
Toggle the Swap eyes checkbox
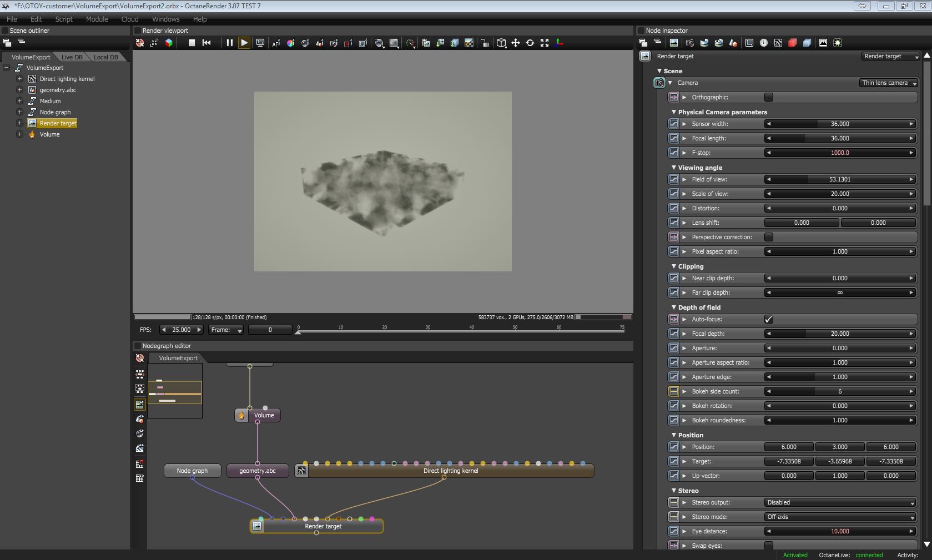coord(769,545)
